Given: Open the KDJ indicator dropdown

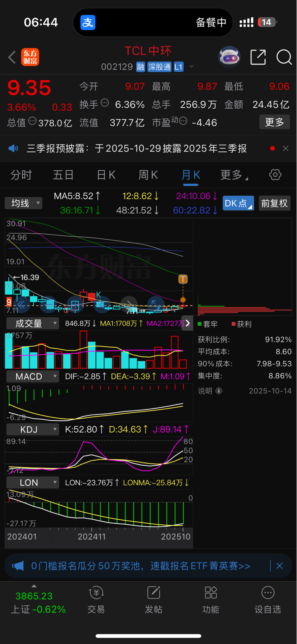Looking at the screenshot, I should 33,429.
